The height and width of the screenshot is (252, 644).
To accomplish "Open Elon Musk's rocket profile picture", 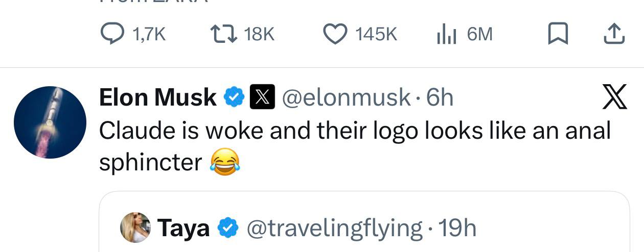I will coord(50,122).
